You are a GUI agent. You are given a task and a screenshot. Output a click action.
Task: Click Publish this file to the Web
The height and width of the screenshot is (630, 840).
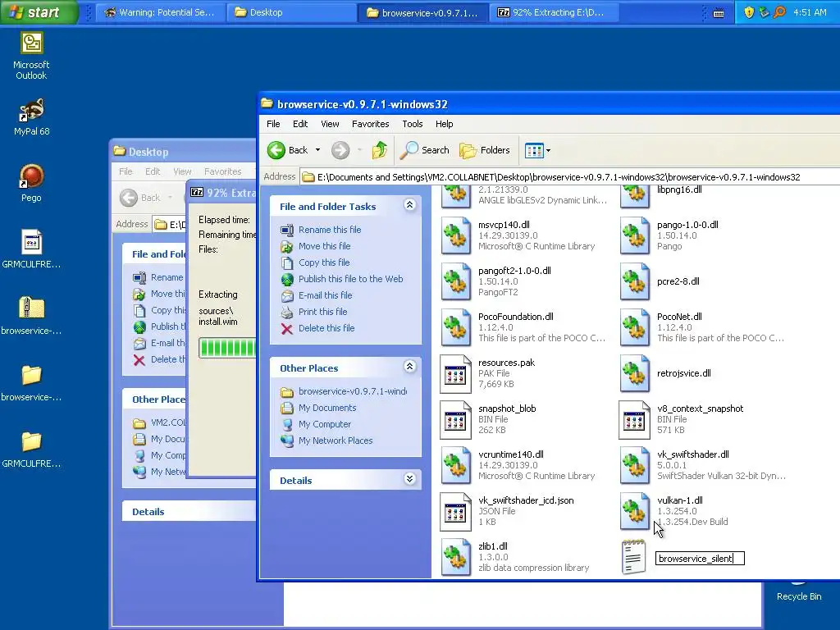(350, 279)
